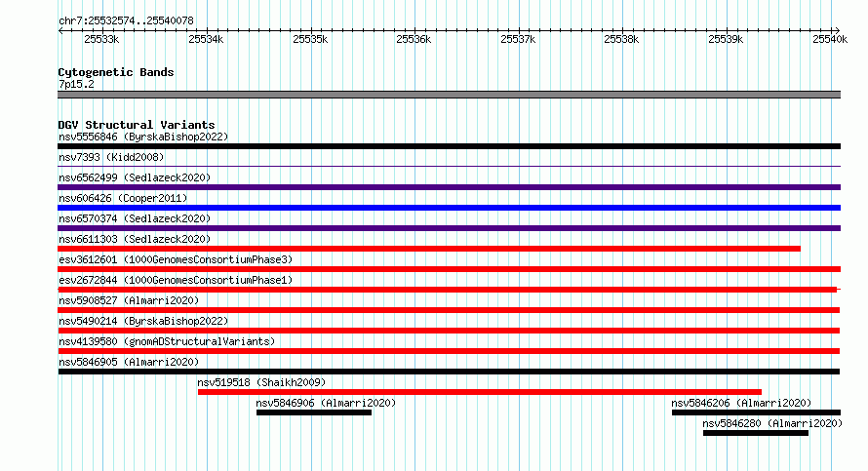Select the red nsv5908527 variant bar
Screen dimensions: 868x471
[x=449, y=310]
